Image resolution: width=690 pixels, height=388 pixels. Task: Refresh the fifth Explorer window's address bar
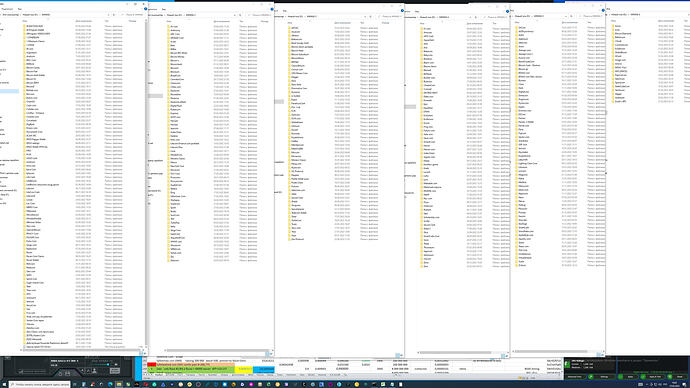pyautogui.click(x=571, y=16)
